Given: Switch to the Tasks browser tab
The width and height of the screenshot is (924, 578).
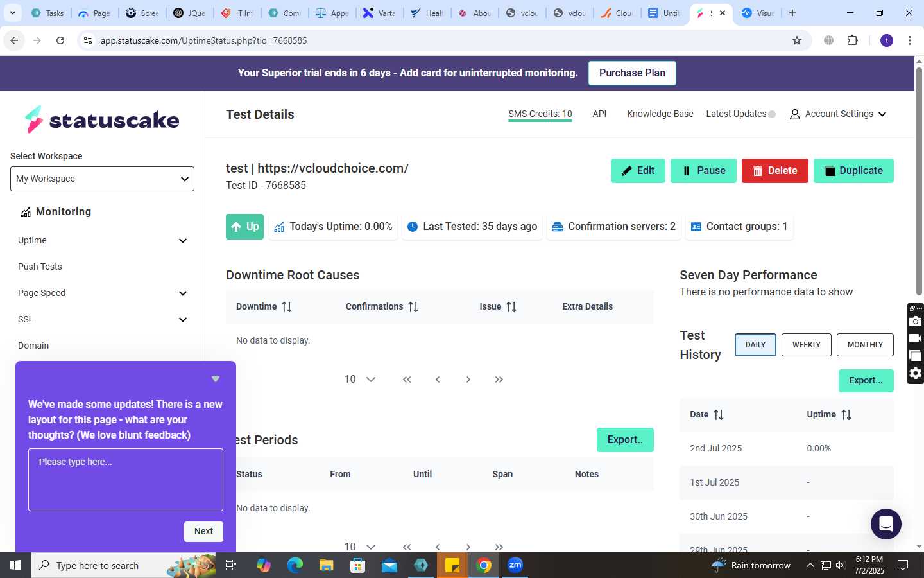Looking at the screenshot, I should (47, 13).
